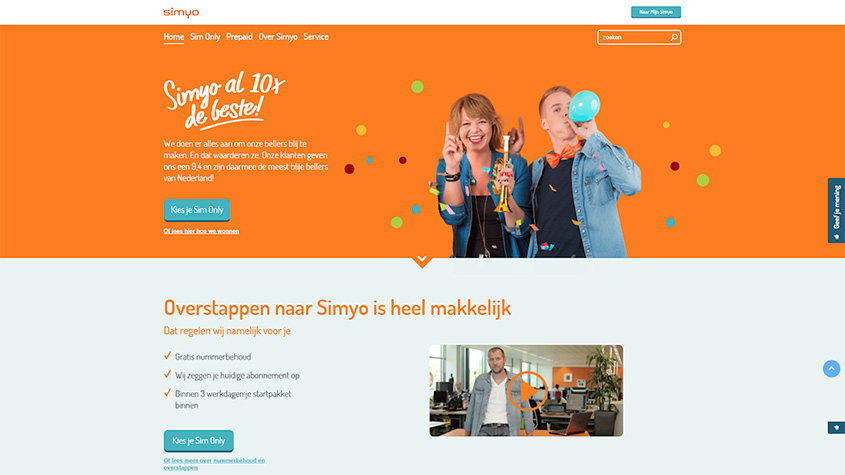Go to Over Simyo page
Image resolution: width=845 pixels, height=475 pixels.
[278, 37]
